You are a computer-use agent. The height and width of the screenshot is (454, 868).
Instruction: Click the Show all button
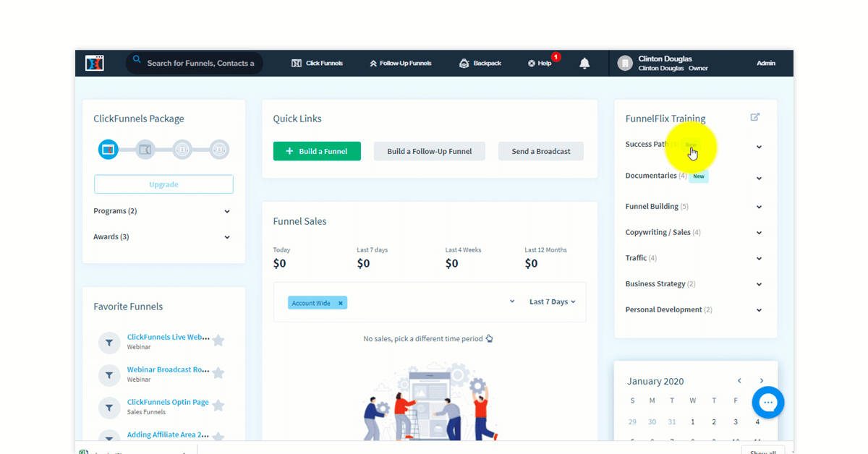(763, 452)
